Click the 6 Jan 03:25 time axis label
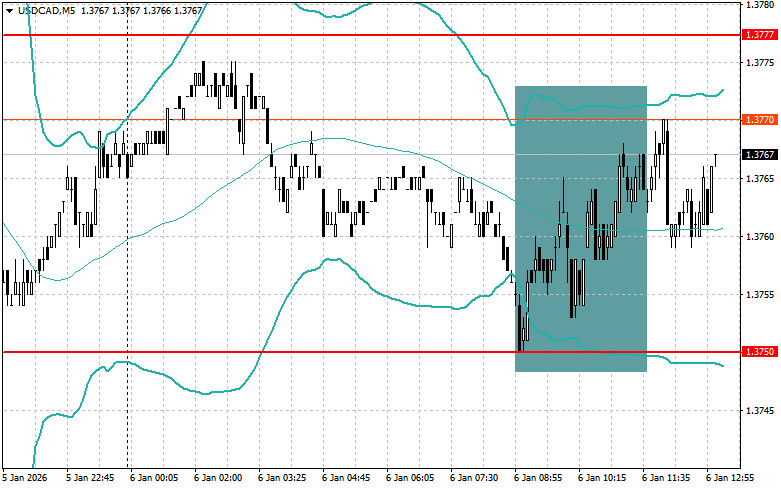The image size is (781, 489). click(282, 478)
